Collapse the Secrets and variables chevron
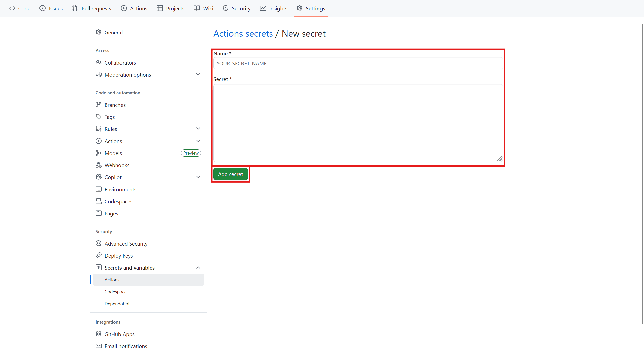The width and height of the screenshot is (644, 362). click(x=198, y=267)
